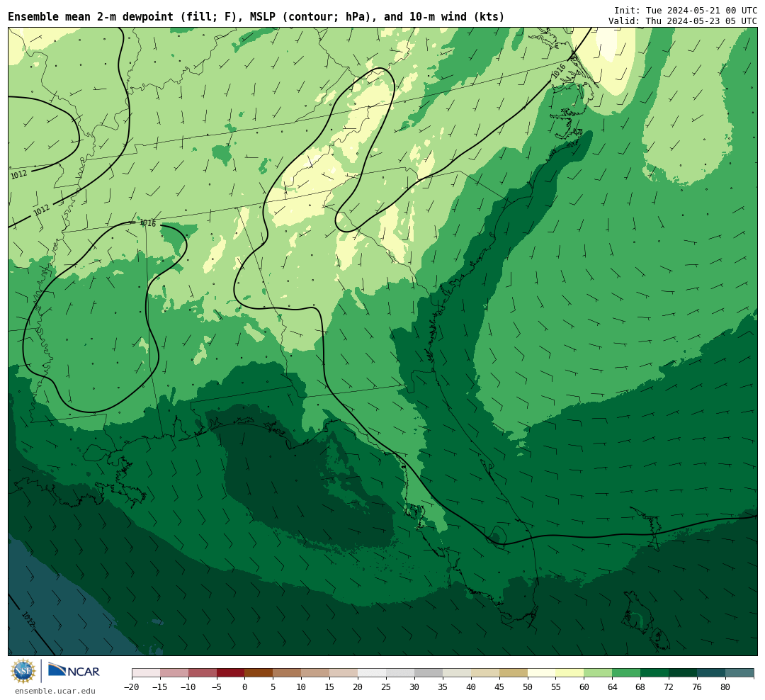Viewport: 765px width, 700px height.
Task: Pick the 55 to 60 light yellow swatch
Action: [x=570, y=673]
